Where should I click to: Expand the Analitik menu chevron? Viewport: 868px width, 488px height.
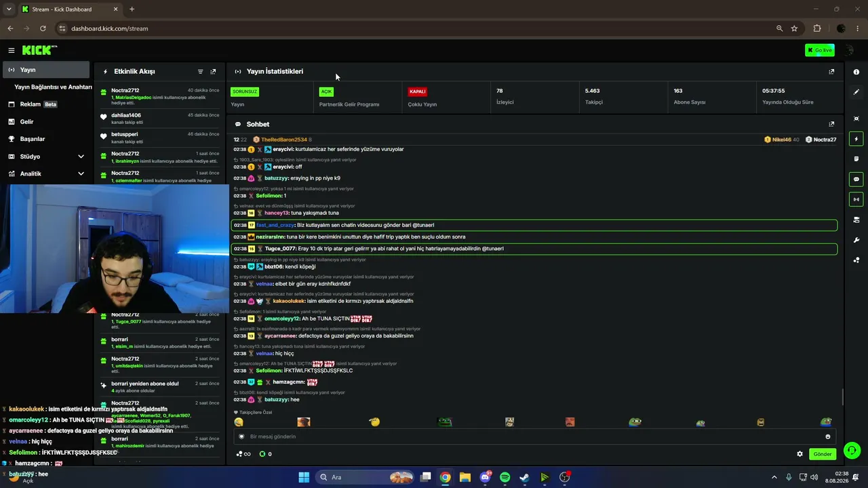(x=81, y=174)
